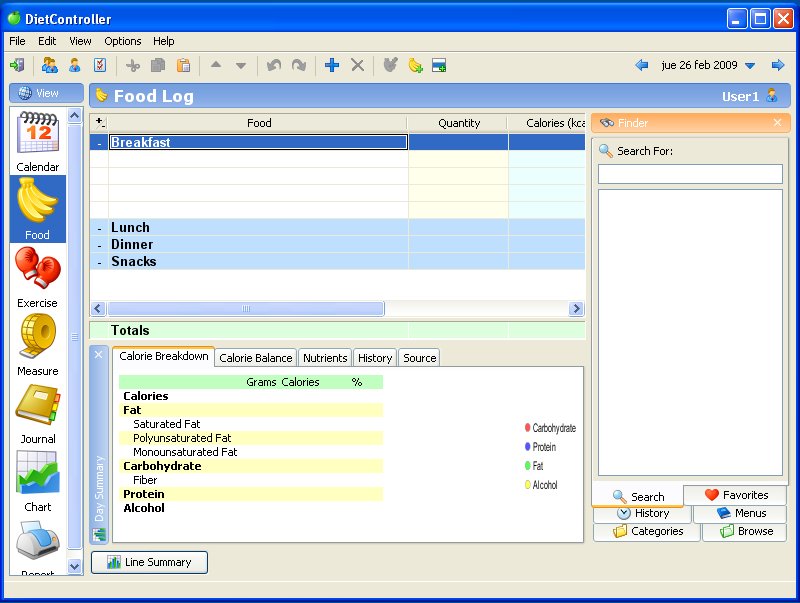This screenshot has height=603, width=800.
Task: Click the User1 profile icon
Action: tap(772, 95)
